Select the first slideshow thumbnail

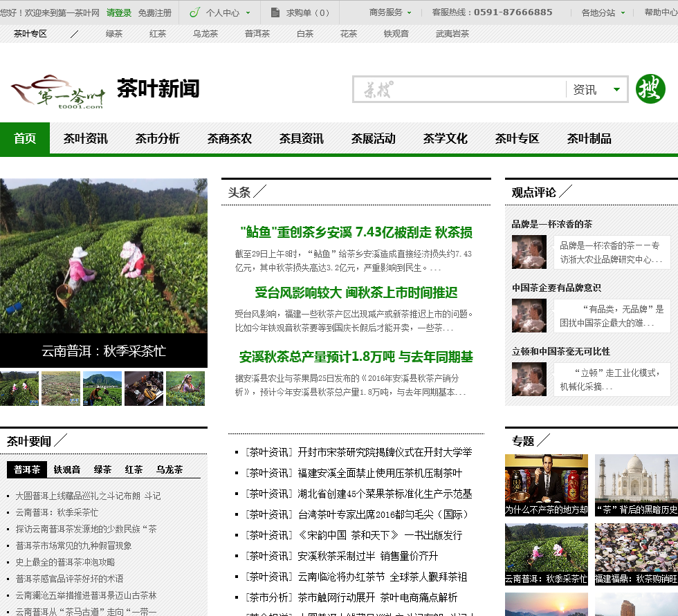[19, 389]
